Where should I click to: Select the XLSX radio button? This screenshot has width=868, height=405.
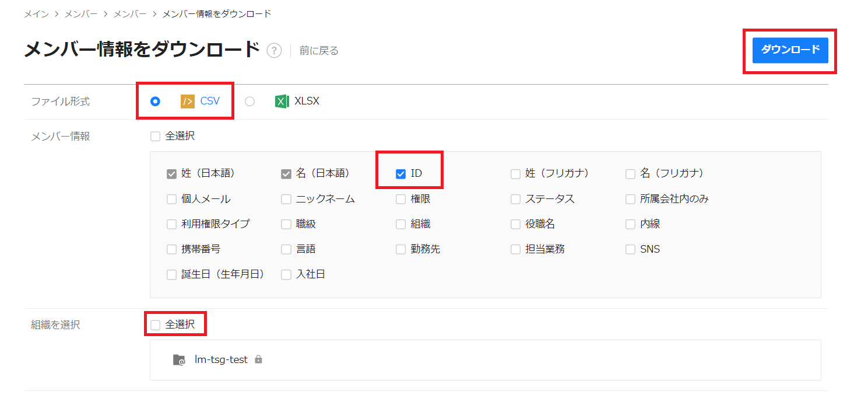249,102
